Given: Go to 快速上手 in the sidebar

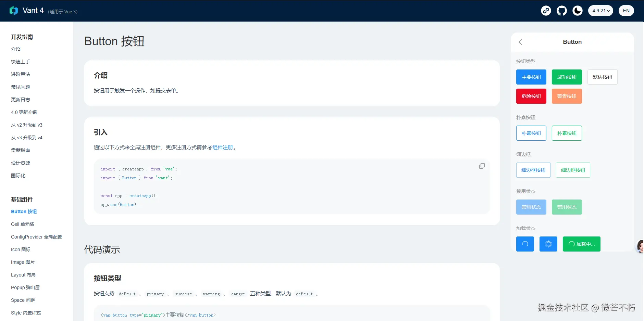Looking at the screenshot, I should tap(21, 62).
